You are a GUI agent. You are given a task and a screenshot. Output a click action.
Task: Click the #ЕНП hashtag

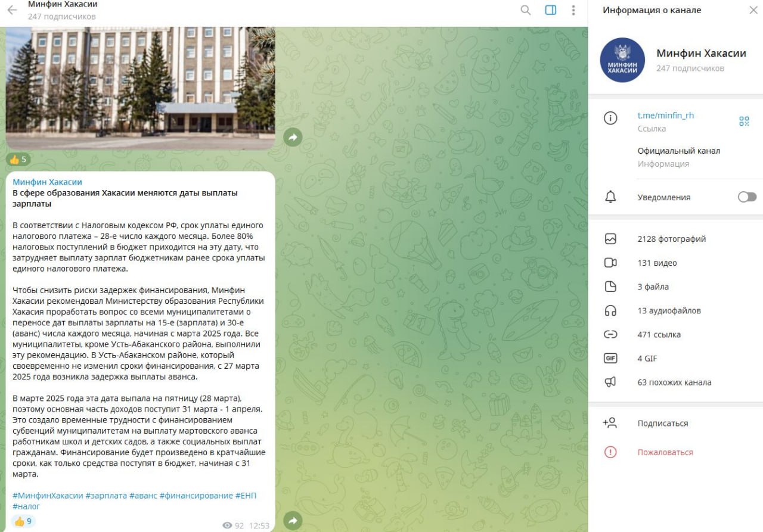click(x=246, y=496)
